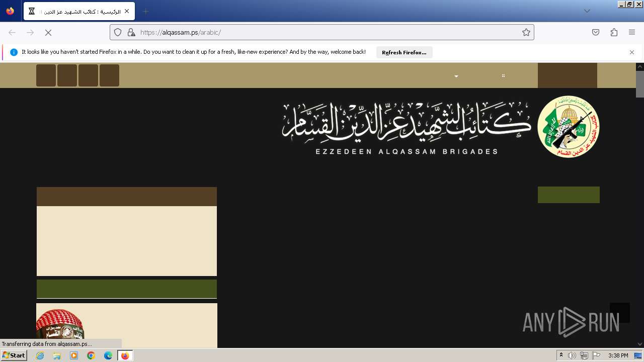Image resolution: width=644 pixels, height=362 pixels.
Task: Launch Internet Explorer from taskbar
Action: (x=40, y=355)
